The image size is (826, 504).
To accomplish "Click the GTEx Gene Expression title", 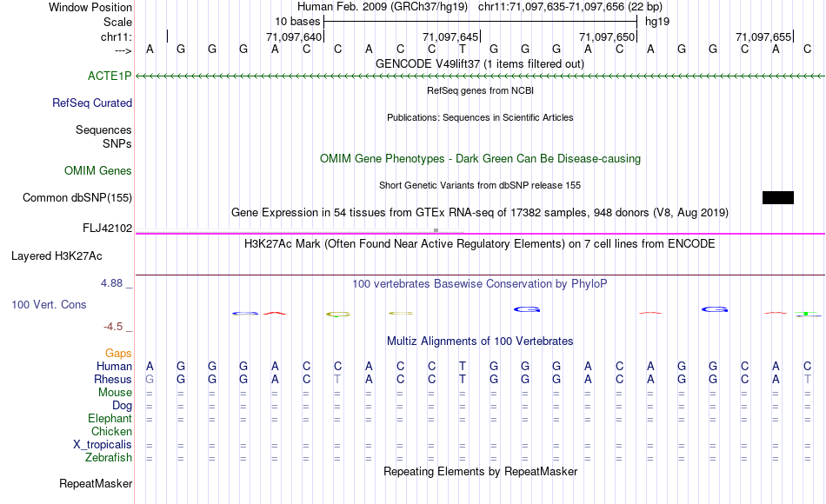I will [x=480, y=212].
